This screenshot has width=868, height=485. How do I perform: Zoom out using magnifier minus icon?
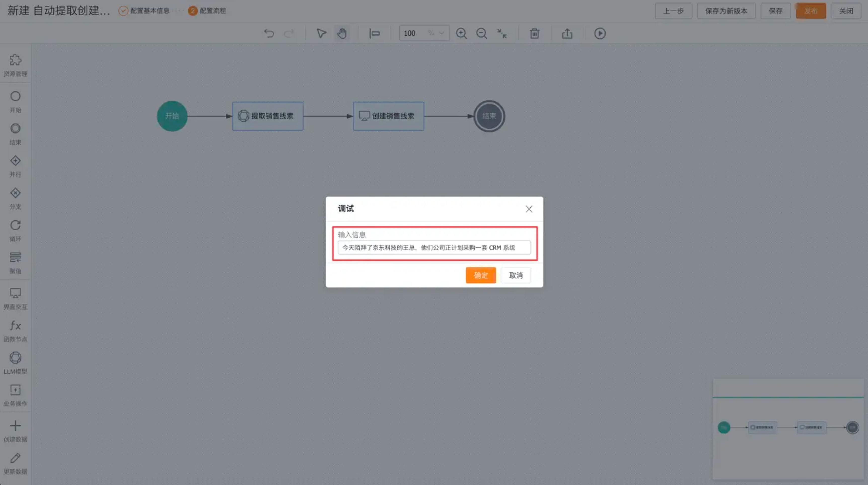(x=482, y=33)
